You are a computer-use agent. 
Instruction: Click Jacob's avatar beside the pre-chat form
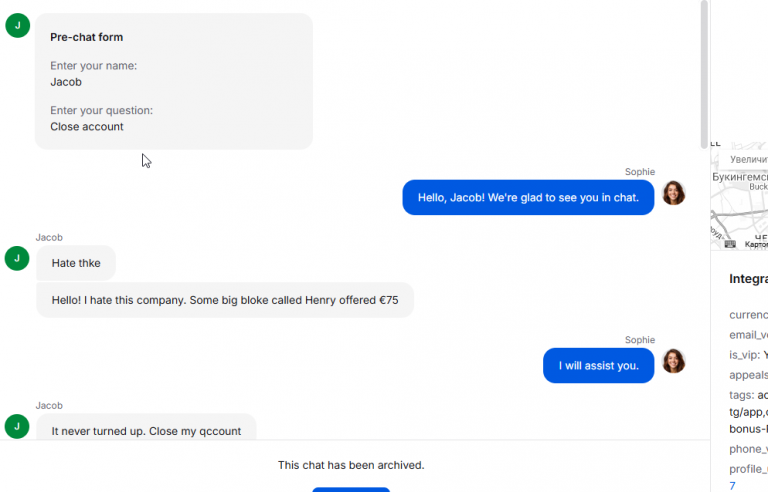17,25
